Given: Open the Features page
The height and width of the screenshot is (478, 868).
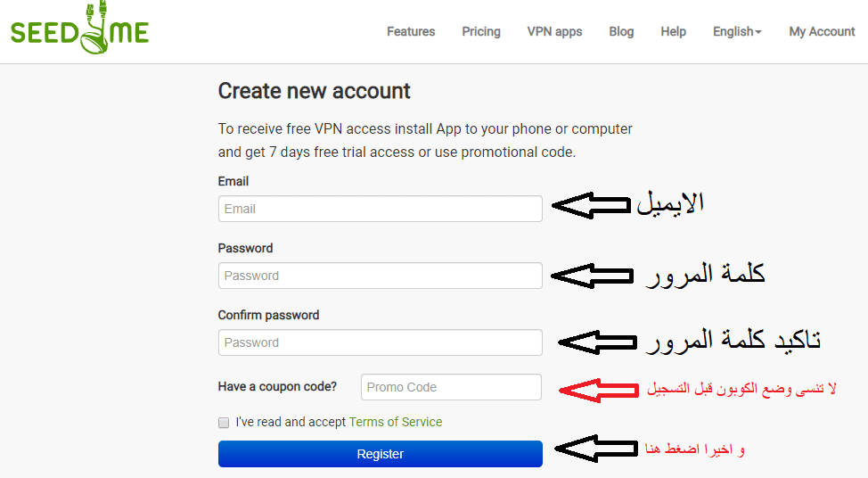Looking at the screenshot, I should coord(411,31).
